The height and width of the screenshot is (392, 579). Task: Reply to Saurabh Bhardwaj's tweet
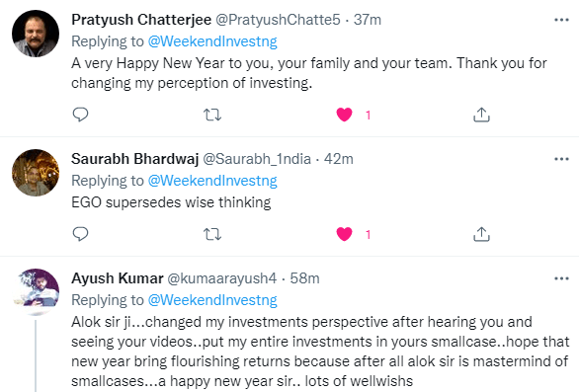(80, 234)
